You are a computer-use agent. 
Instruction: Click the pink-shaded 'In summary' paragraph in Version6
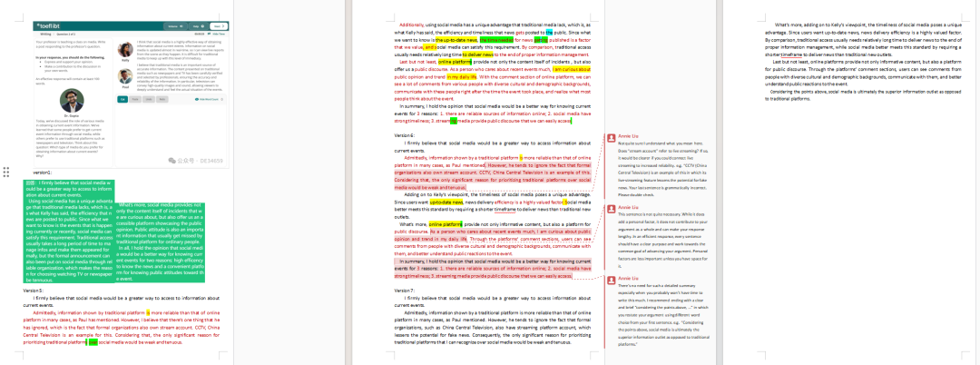(493, 269)
